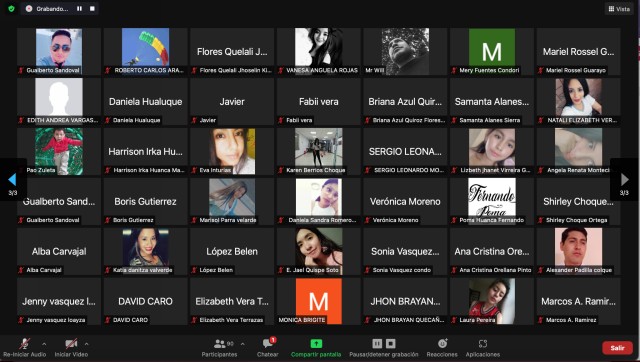Select Katia danitza valverde tile
The image size is (640, 362).
[145, 251]
